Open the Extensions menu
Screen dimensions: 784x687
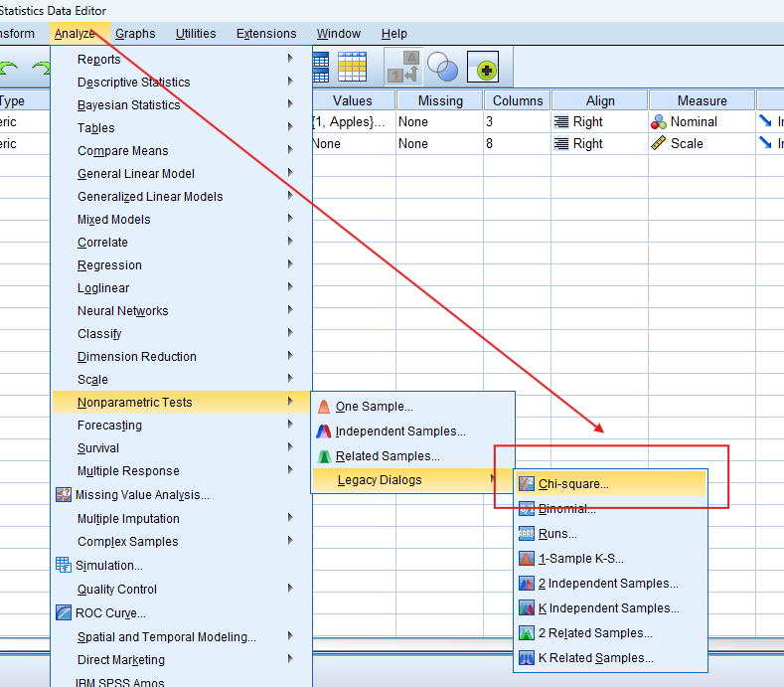point(266,34)
